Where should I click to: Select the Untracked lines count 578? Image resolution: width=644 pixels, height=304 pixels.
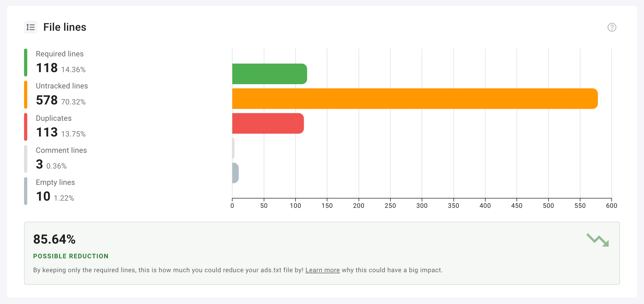[47, 100]
